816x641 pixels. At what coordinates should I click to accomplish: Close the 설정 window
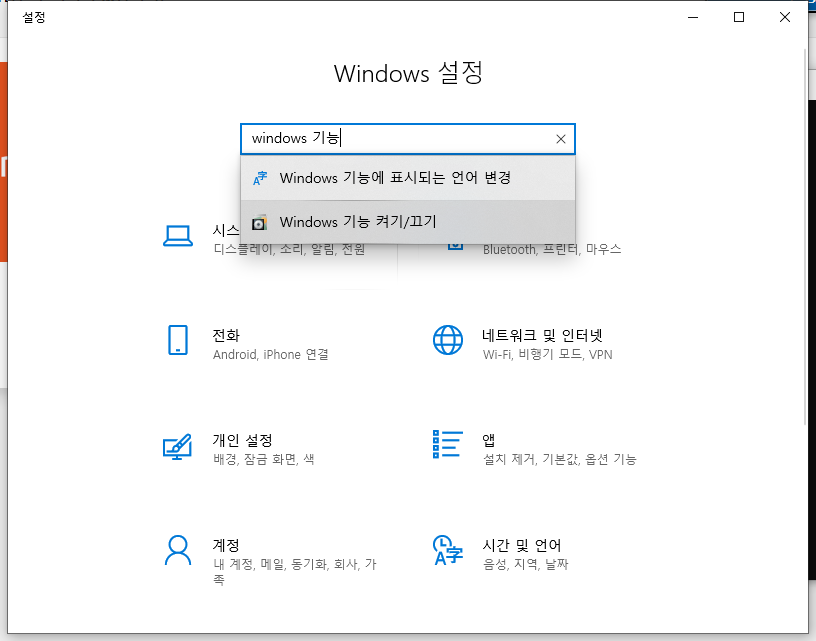click(x=785, y=17)
